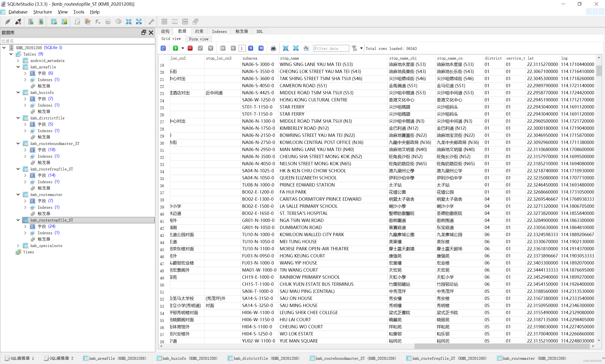
Task: Go to the next data page
Action: point(251,48)
